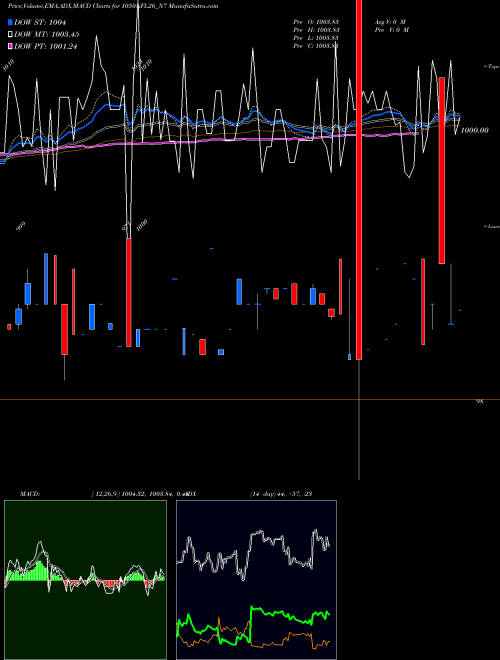Click the blue DOW ST legend swatch
500x660 pixels.
point(10,22)
